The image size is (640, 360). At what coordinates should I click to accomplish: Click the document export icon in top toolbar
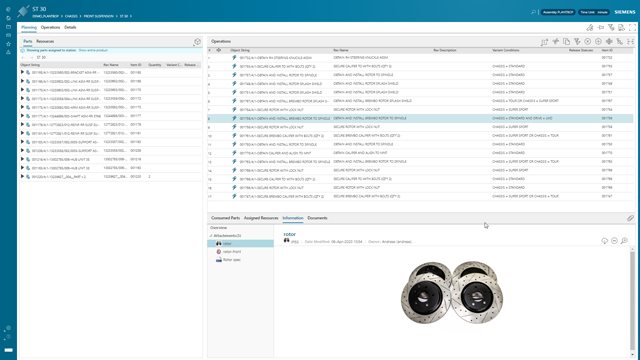click(x=622, y=27)
